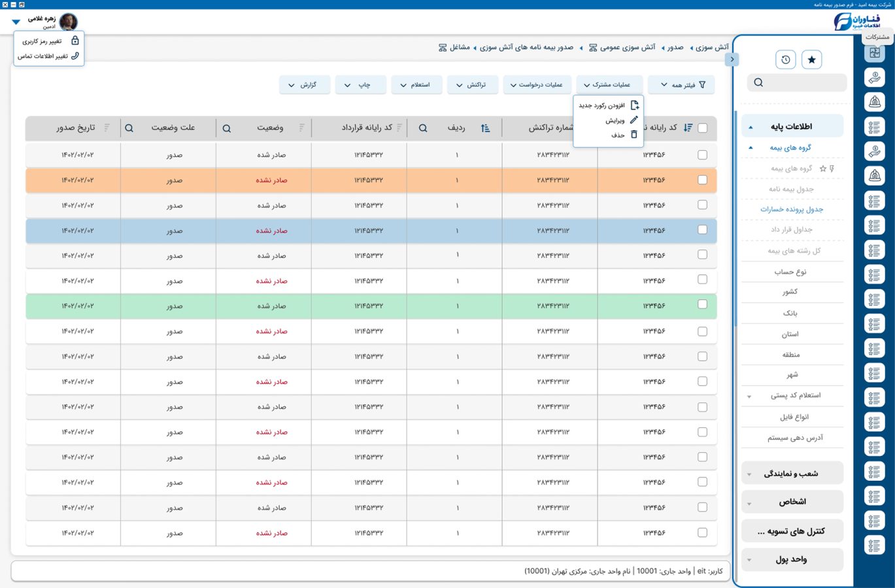Viewport: 895px width, 588px height.
Task: Check the green highlighted row checkbox
Action: [702, 304]
